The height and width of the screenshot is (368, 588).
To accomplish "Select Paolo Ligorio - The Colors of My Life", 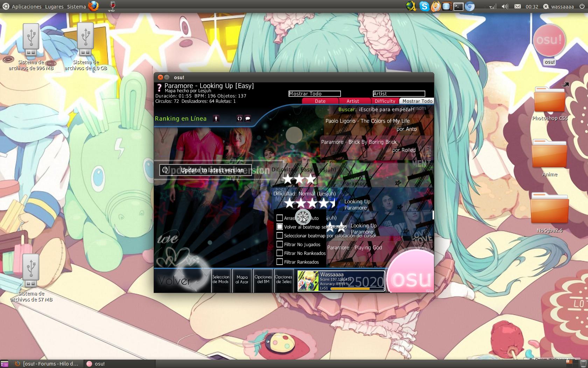I will point(378,125).
